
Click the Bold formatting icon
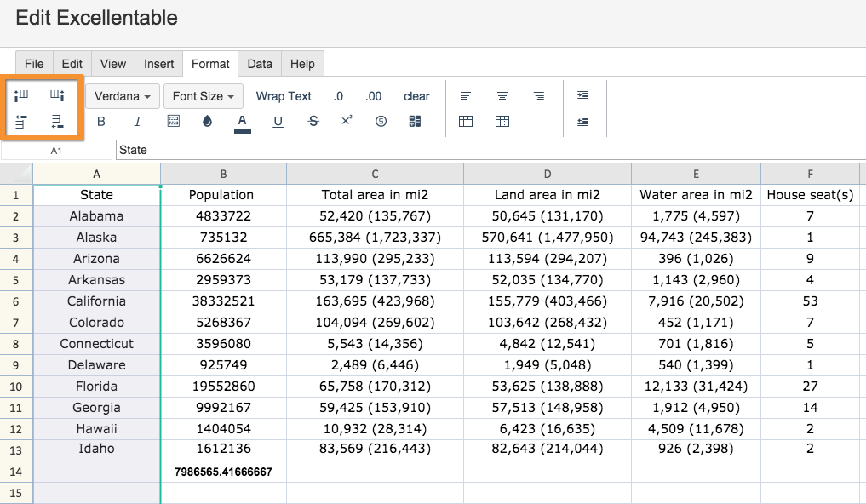101,122
